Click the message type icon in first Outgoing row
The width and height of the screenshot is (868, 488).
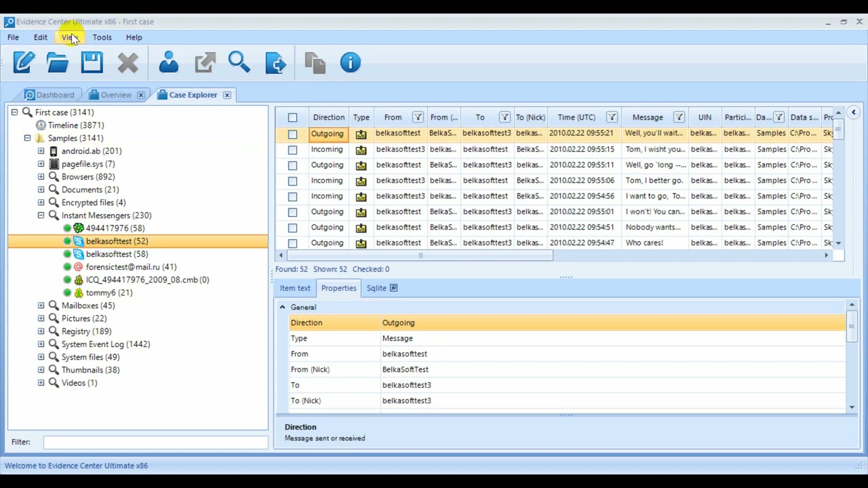pos(361,134)
